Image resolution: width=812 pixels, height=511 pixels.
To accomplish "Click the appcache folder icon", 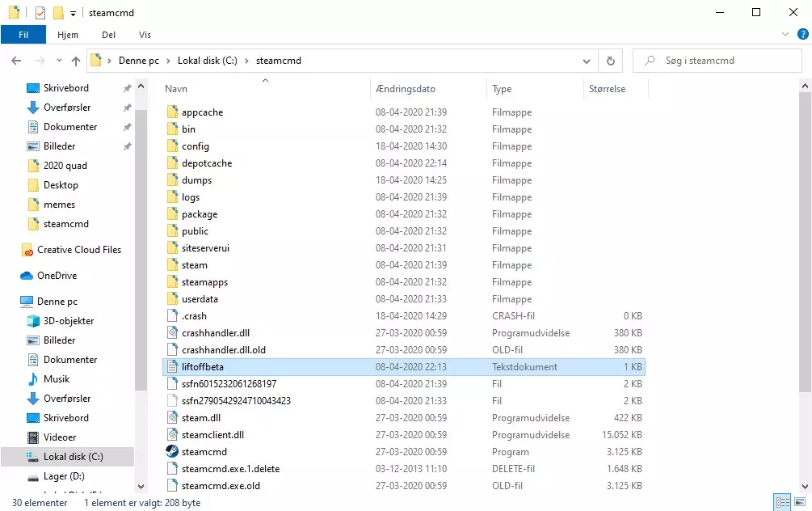I will coord(172,112).
